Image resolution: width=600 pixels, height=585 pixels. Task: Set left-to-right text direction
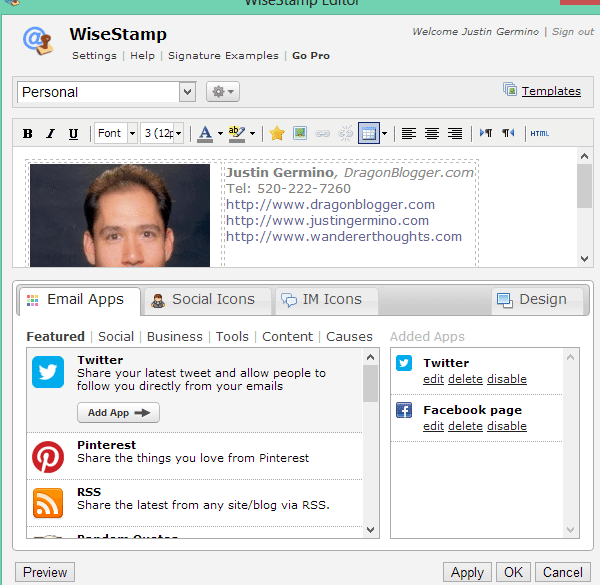[486, 133]
